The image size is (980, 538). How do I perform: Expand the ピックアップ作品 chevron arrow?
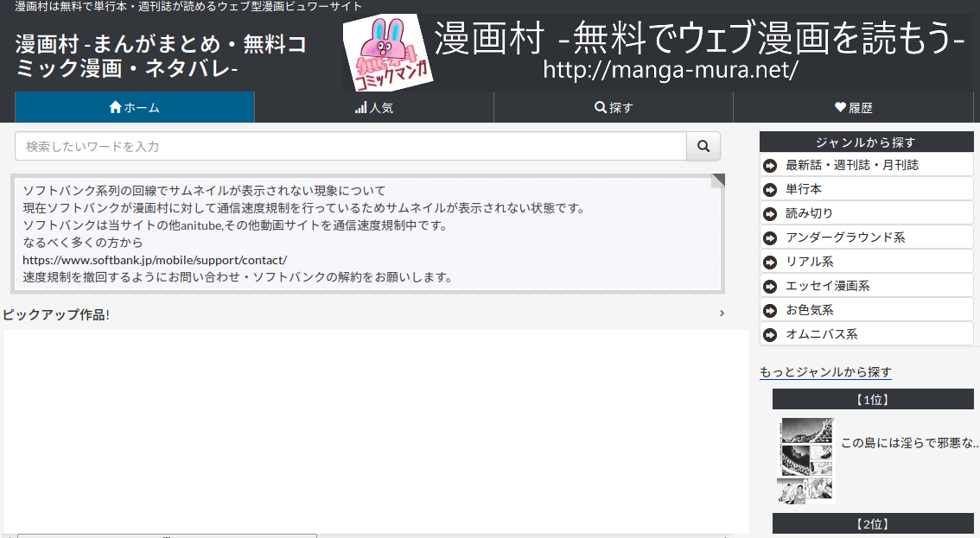click(722, 313)
